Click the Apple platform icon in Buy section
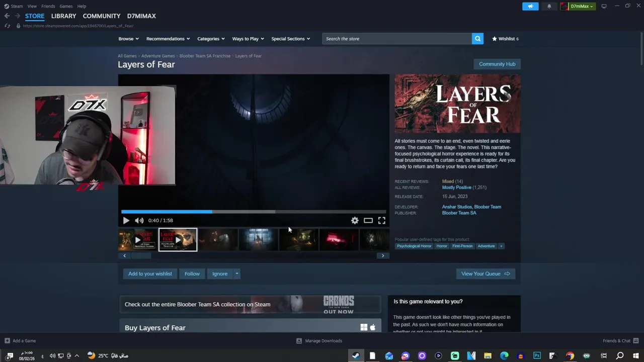This screenshot has width=644, height=362. 373,327
